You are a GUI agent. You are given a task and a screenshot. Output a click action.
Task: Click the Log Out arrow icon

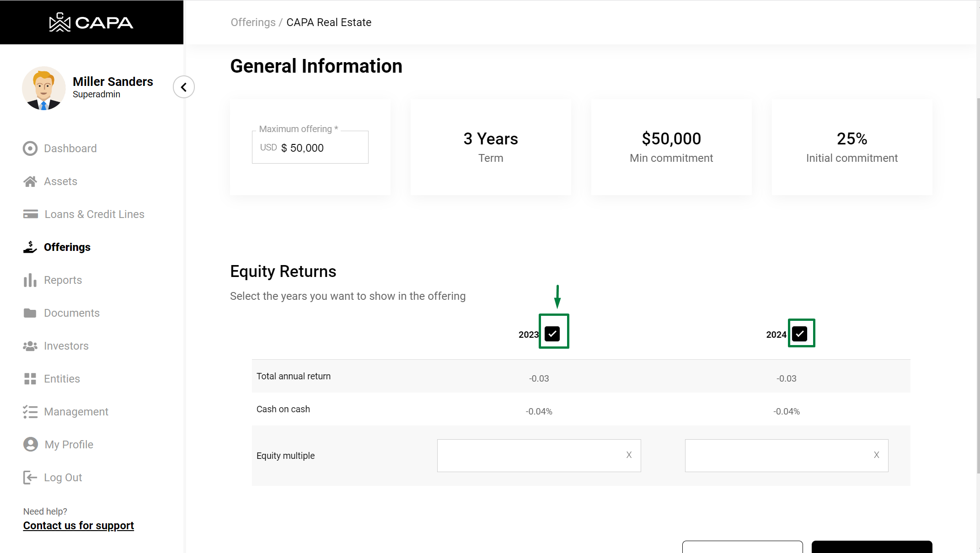[x=30, y=478]
